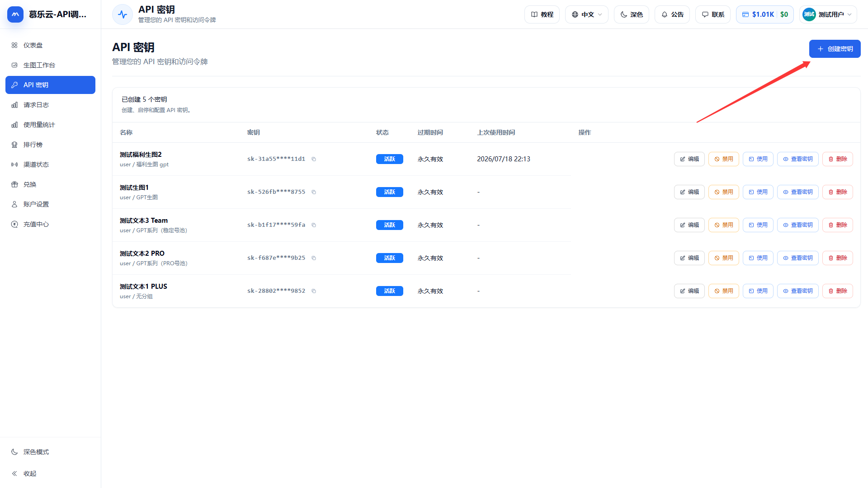
Task: Copy the sk-28802****9852 key
Action: pyautogui.click(x=314, y=291)
